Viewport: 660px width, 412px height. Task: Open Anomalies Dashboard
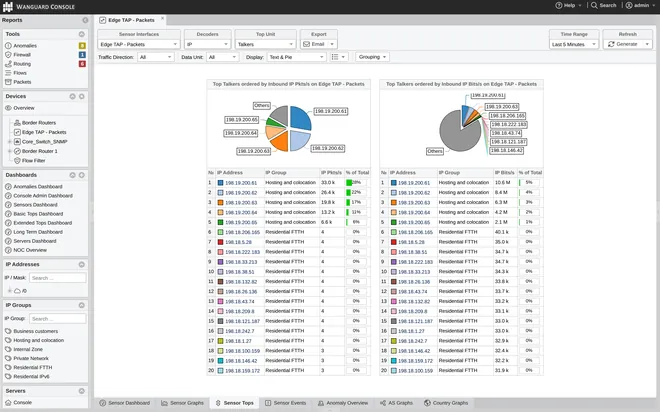click(38, 186)
